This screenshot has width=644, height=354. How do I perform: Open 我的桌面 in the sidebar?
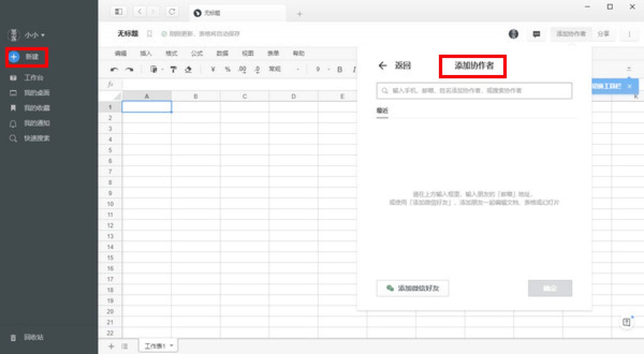[x=30, y=93]
